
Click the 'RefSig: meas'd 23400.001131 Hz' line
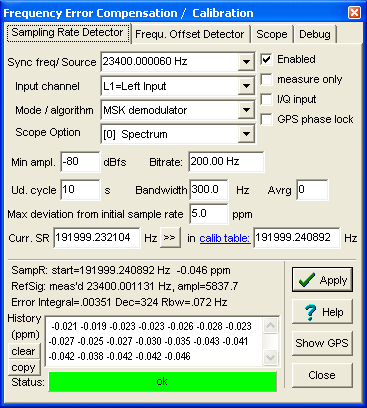click(125, 286)
